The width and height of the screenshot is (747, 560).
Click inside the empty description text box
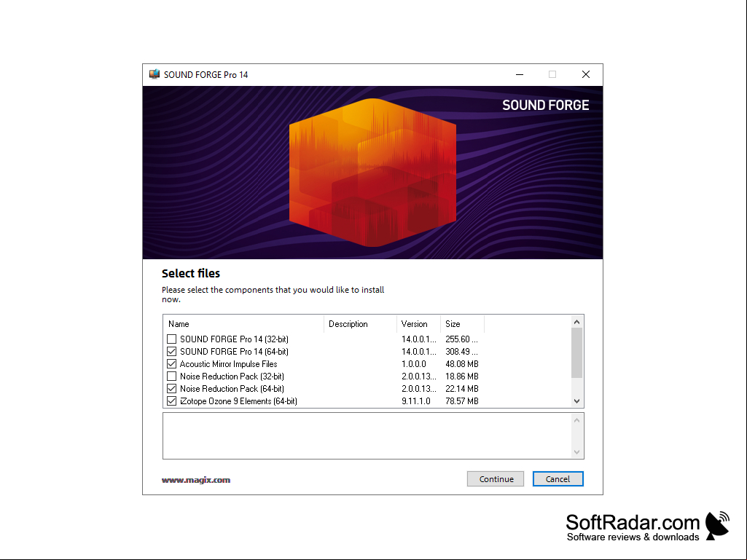367,435
